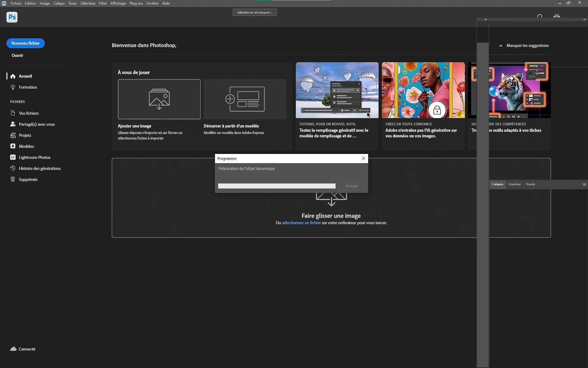
Task: Collapse panel dock with right double-arrow
Action: tap(584, 19)
